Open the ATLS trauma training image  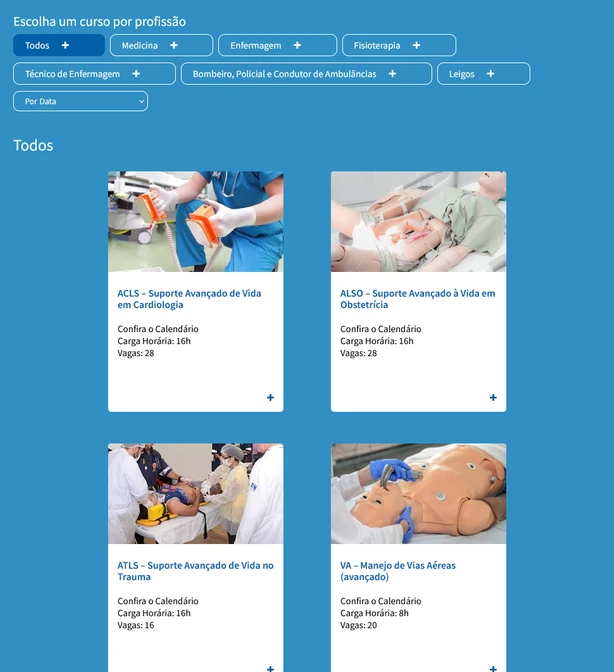point(195,493)
